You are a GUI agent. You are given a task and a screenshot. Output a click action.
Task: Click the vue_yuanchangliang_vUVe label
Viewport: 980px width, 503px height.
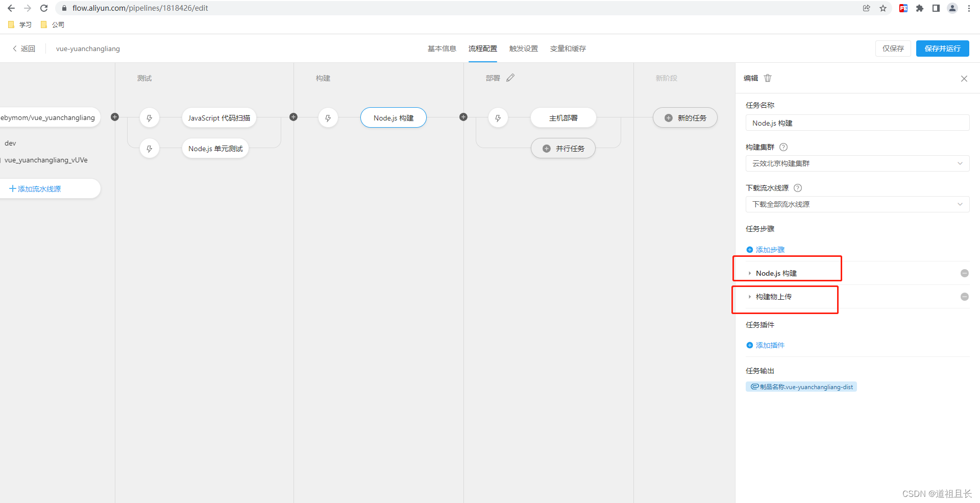46,160
